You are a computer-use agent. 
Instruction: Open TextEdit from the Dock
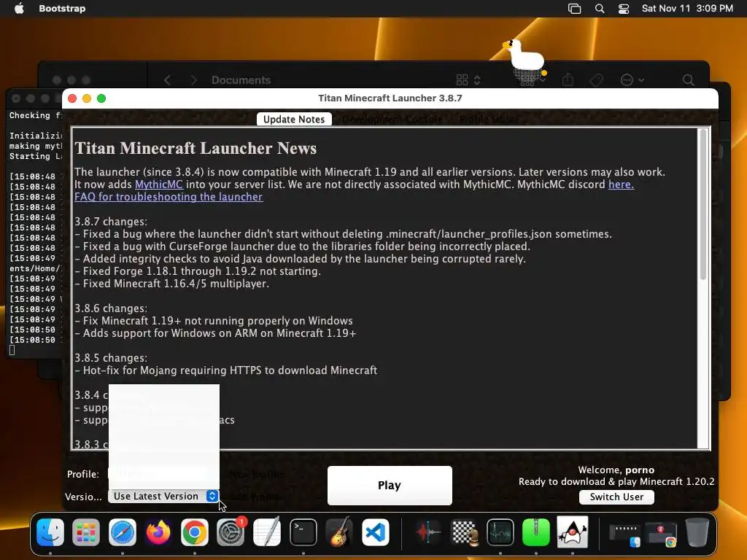tap(267, 532)
